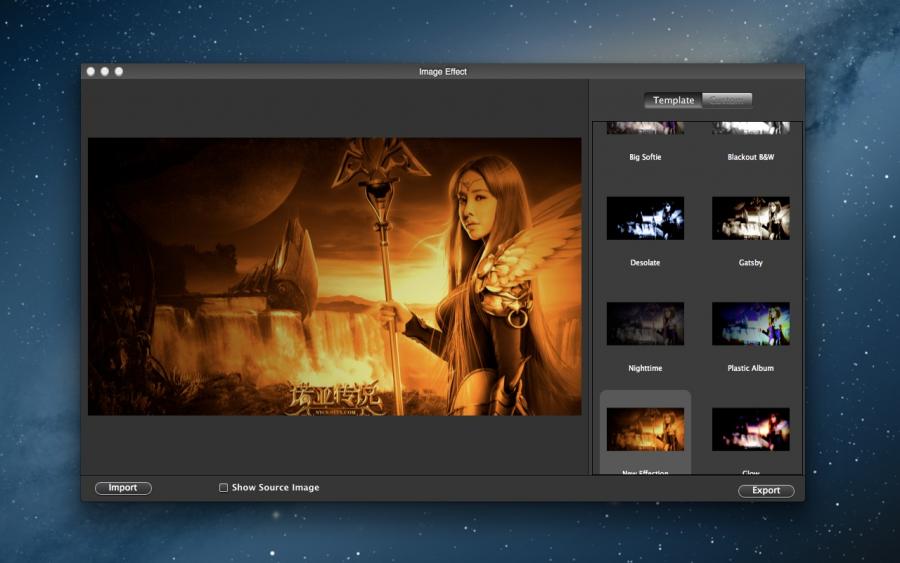Screen dimensions: 900x563
Task: Enable the Show Source Image checkbox
Action: point(223,487)
